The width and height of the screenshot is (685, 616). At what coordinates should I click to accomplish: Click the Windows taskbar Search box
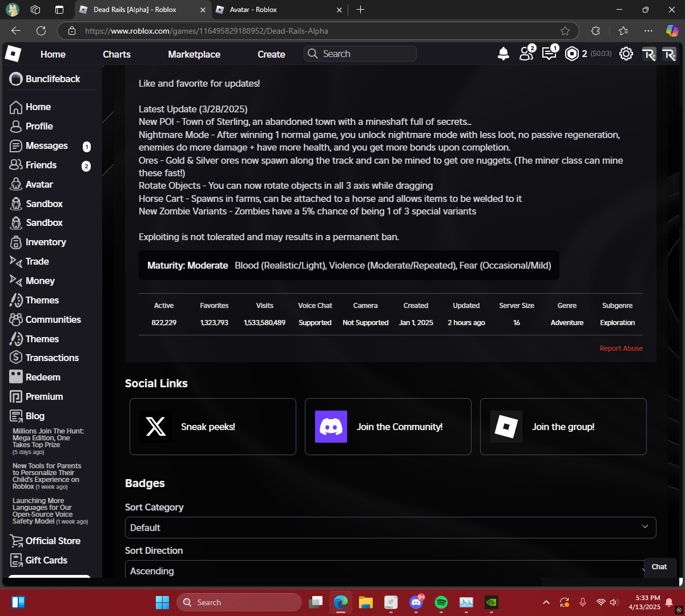point(239,602)
